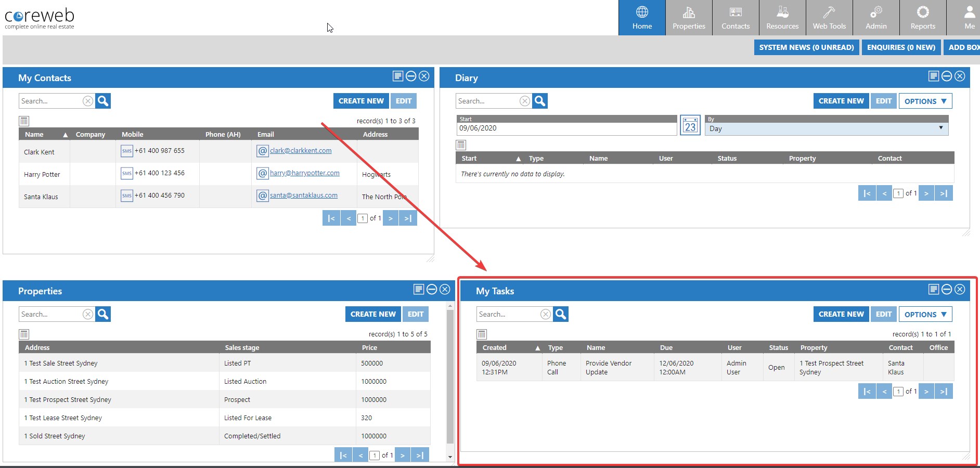This screenshot has height=468, width=980.
Task: Clear the My Tasks search field
Action: (x=545, y=314)
